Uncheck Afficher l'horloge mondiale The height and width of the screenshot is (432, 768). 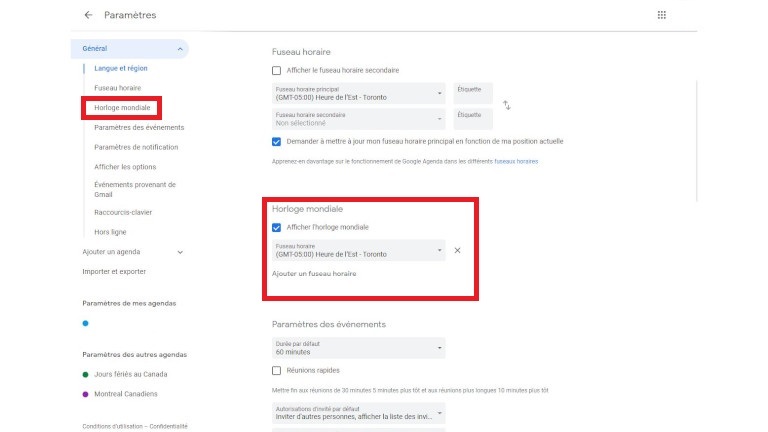tap(276, 227)
